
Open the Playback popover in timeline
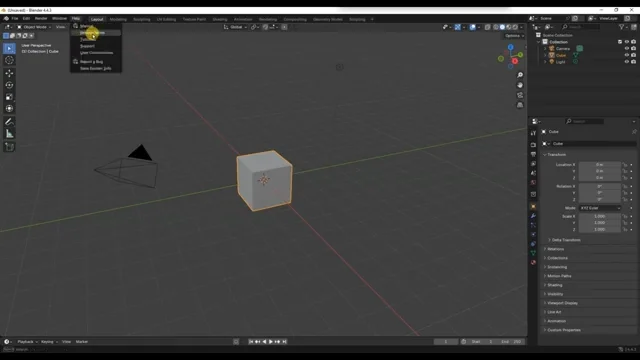coord(27,342)
